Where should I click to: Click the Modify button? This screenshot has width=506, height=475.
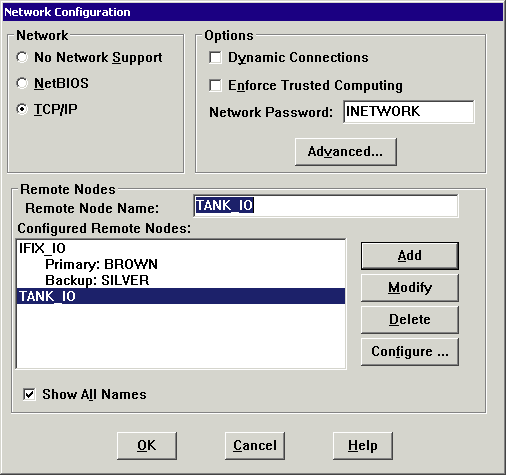click(410, 288)
